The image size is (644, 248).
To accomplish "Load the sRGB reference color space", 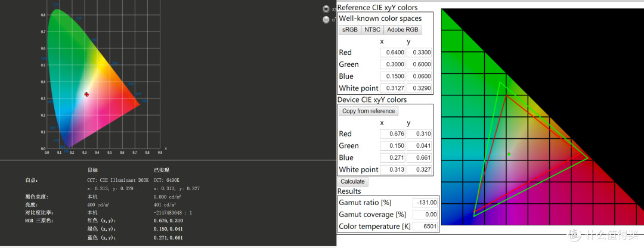I will point(350,30).
